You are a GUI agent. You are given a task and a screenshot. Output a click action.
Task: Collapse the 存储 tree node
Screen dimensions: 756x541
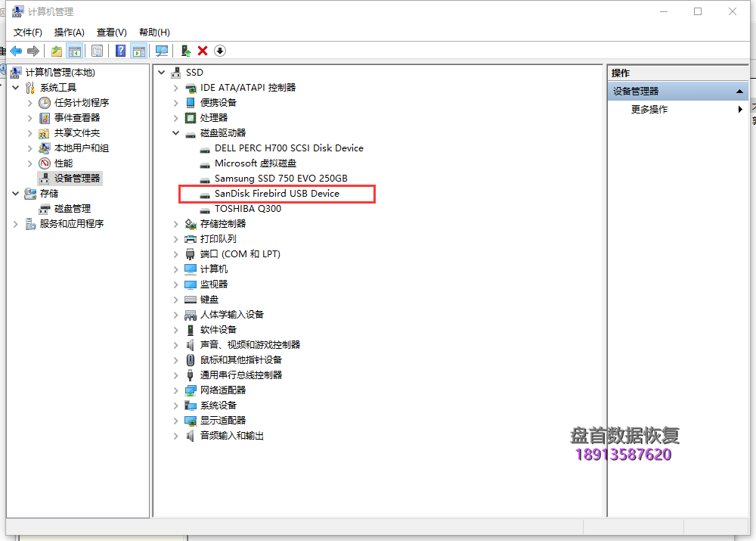click(x=15, y=194)
